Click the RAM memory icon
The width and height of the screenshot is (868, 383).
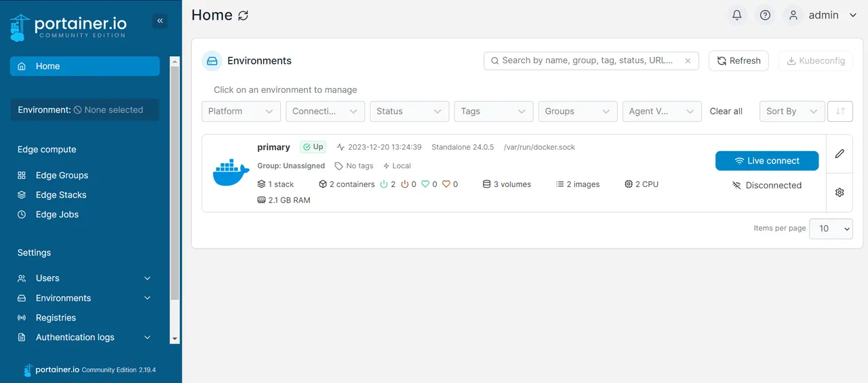(262, 201)
